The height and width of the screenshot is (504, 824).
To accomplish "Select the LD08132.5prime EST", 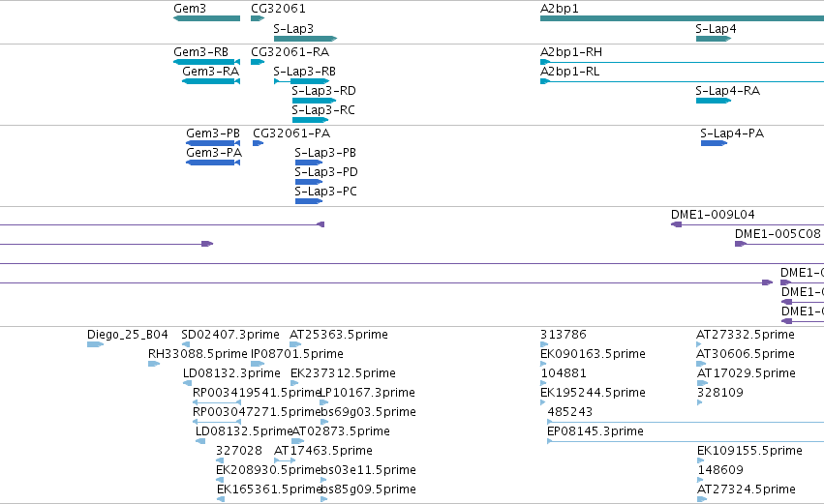I will [244, 431].
